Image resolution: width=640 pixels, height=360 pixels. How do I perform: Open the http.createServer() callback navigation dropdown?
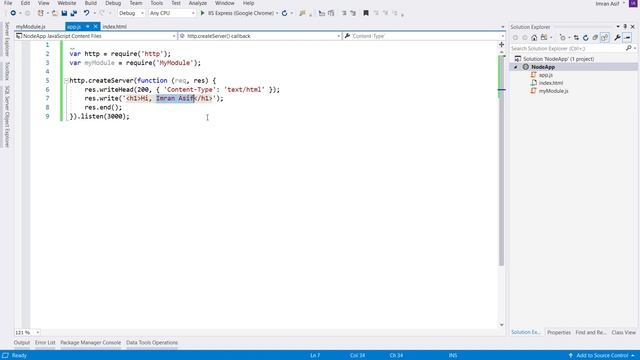(x=260, y=36)
